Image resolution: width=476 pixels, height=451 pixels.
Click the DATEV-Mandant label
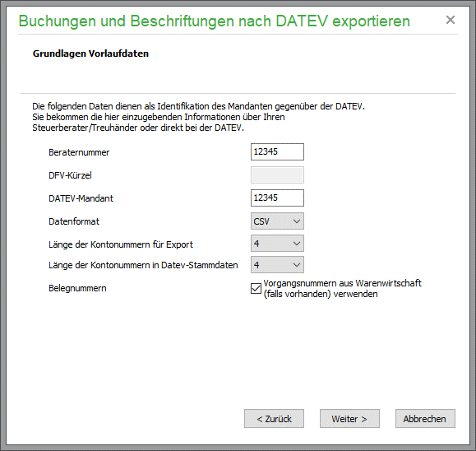(x=81, y=198)
